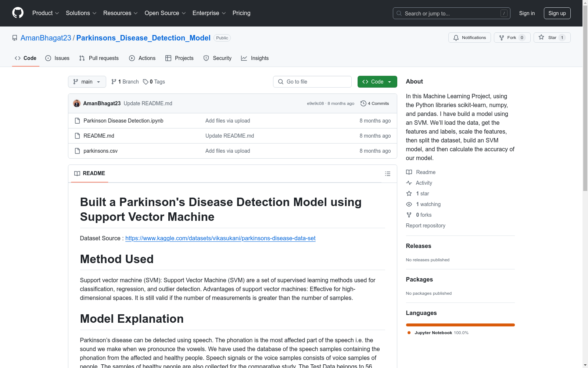The width and height of the screenshot is (588, 368).
Task: Open the Pull requests tab
Action: (99, 58)
